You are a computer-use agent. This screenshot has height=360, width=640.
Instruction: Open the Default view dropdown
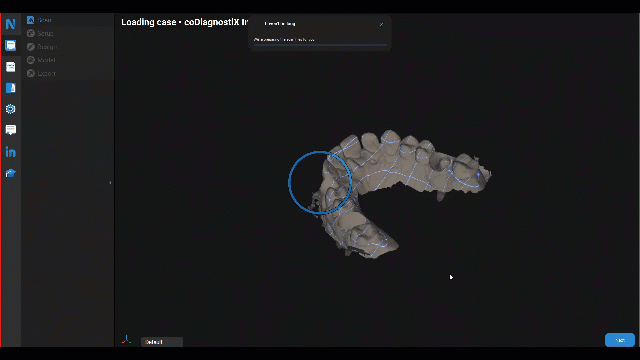(162, 342)
